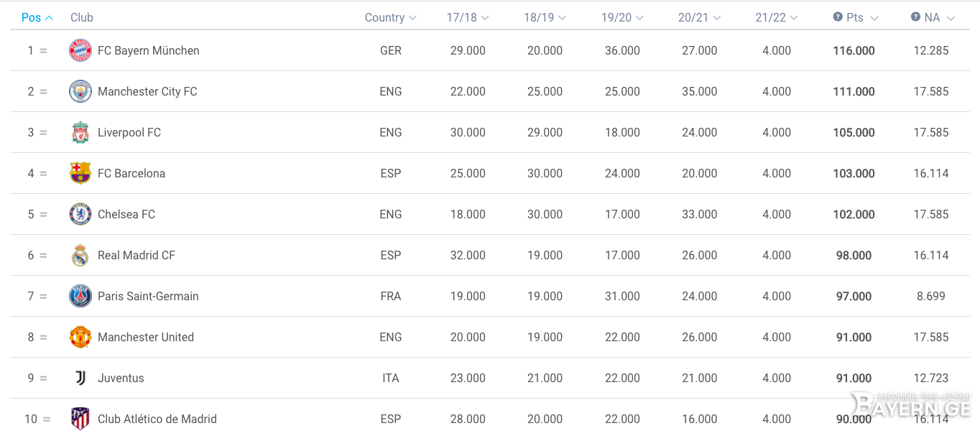The image size is (980, 436).
Task: Open the Manchester United club link
Action: coord(146,337)
